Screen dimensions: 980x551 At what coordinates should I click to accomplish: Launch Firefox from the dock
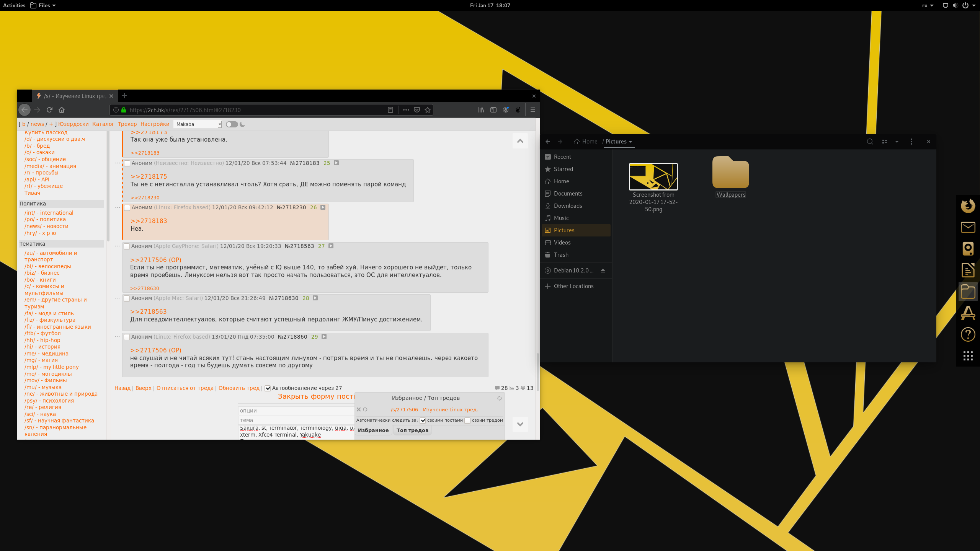[968, 206]
